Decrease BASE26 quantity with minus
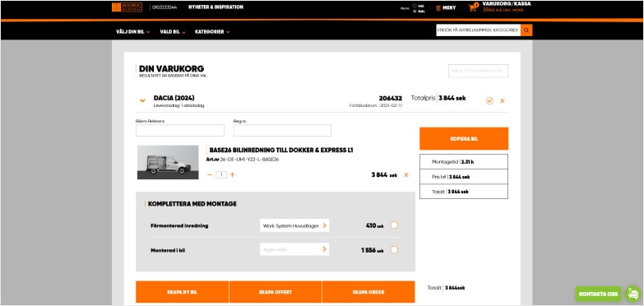The image size is (644, 306). point(210,175)
